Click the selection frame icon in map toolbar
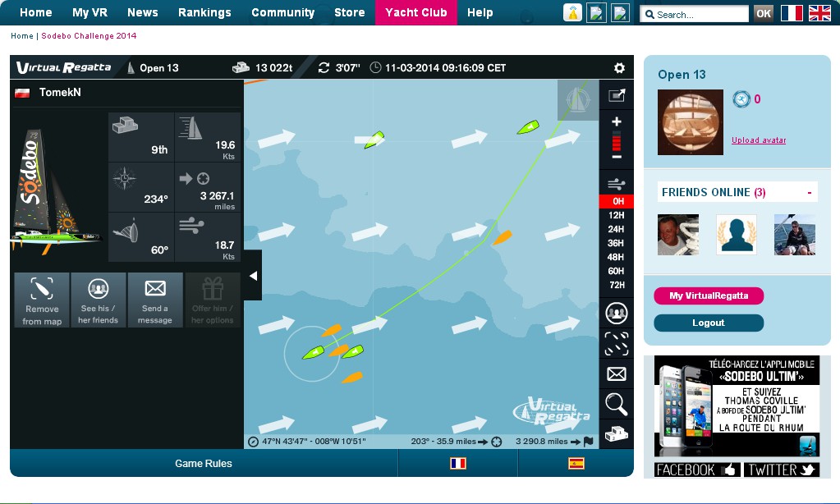The width and height of the screenshot is (840, 504). (x=616, y=344)
